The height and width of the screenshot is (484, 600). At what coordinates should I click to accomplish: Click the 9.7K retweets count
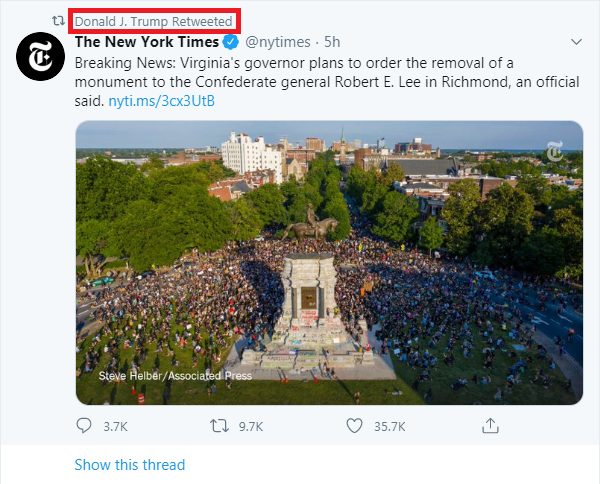(250, 426)
